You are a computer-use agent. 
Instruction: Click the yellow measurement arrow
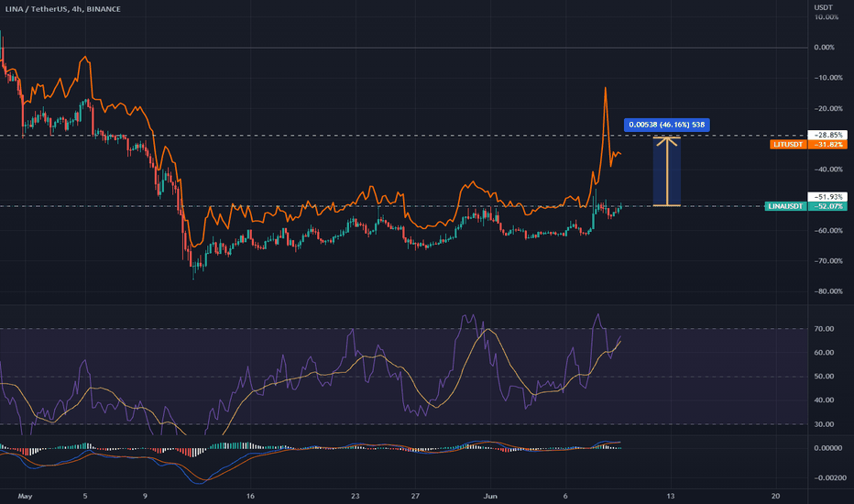tap(667, 171)
